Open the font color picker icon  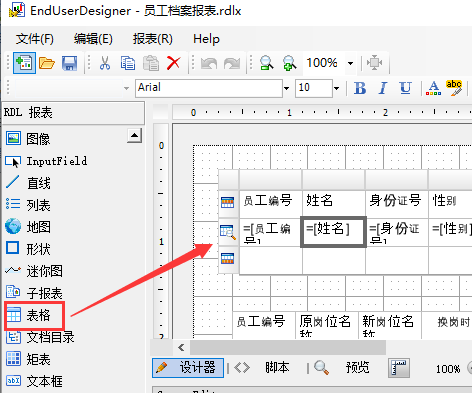click(433, 88)
